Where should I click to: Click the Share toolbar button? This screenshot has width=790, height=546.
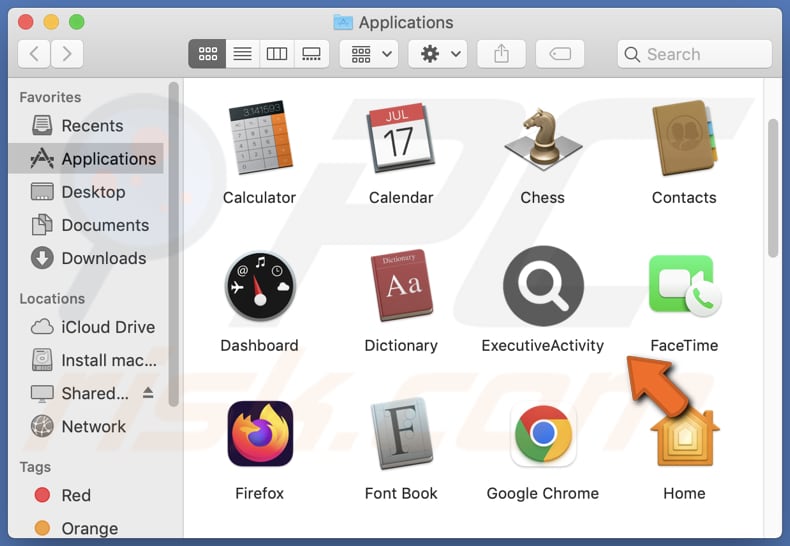click(501, 54)
